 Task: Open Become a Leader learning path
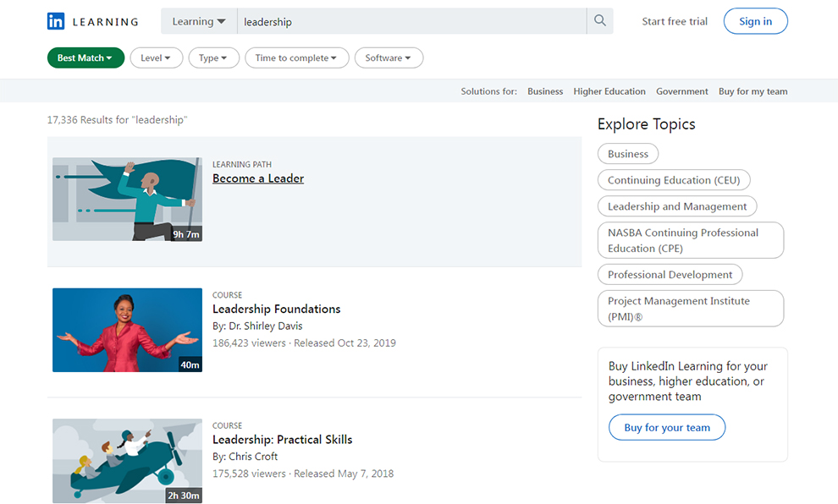(x=258, y=178)
